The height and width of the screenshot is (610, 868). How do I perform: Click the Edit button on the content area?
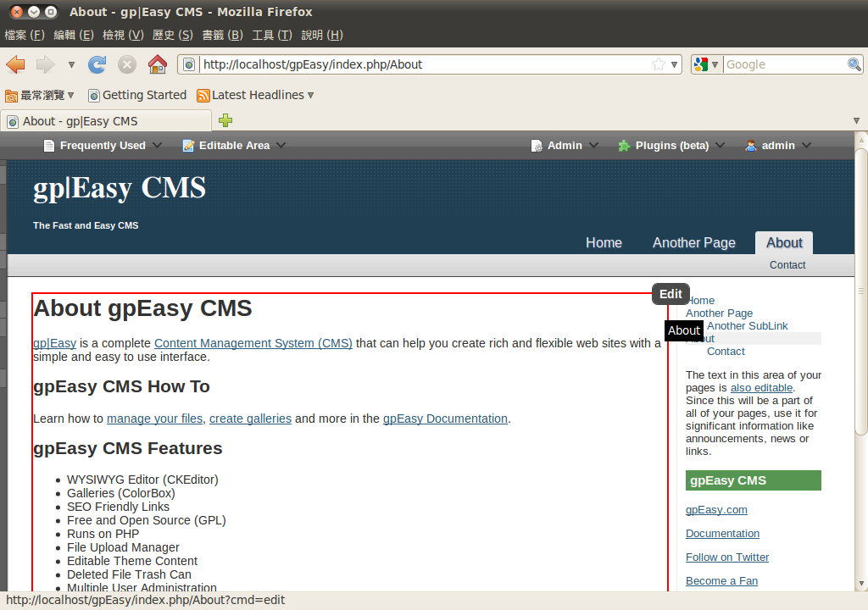[x=670, y=294]
